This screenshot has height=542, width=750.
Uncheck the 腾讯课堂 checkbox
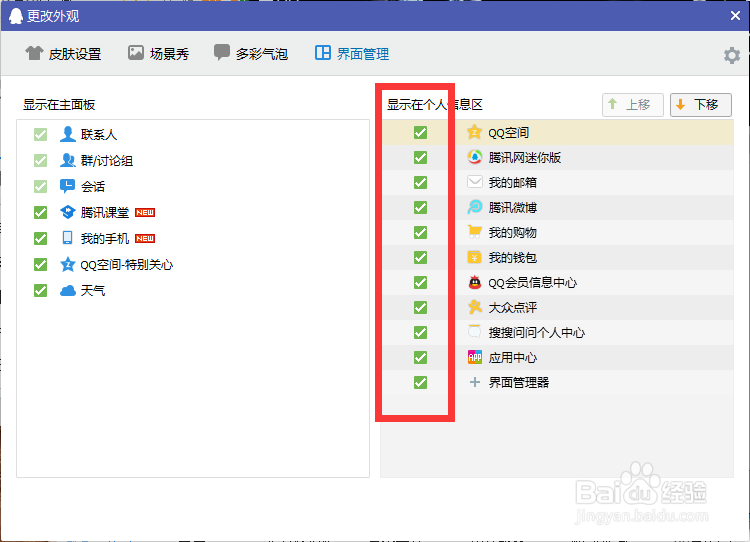(x=41, y=212)
